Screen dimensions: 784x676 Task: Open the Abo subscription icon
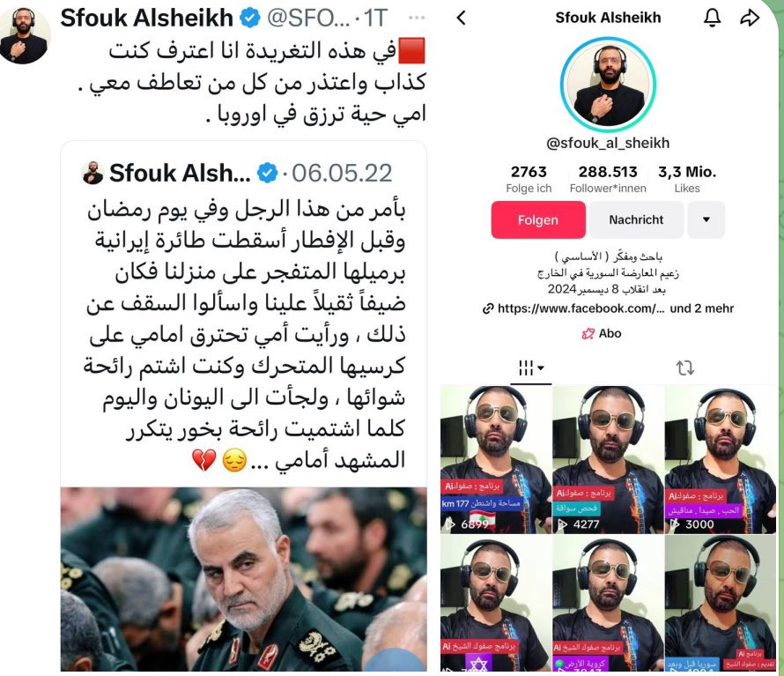[588, 334]
